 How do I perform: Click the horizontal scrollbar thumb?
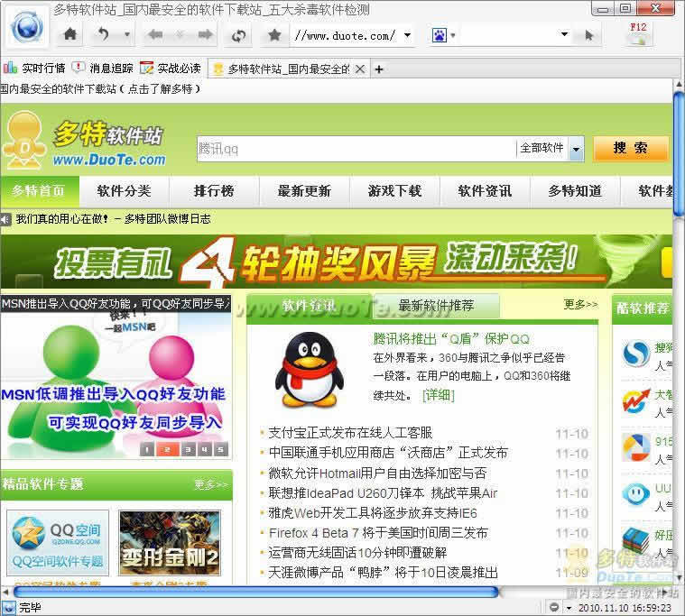click(256, 592)
